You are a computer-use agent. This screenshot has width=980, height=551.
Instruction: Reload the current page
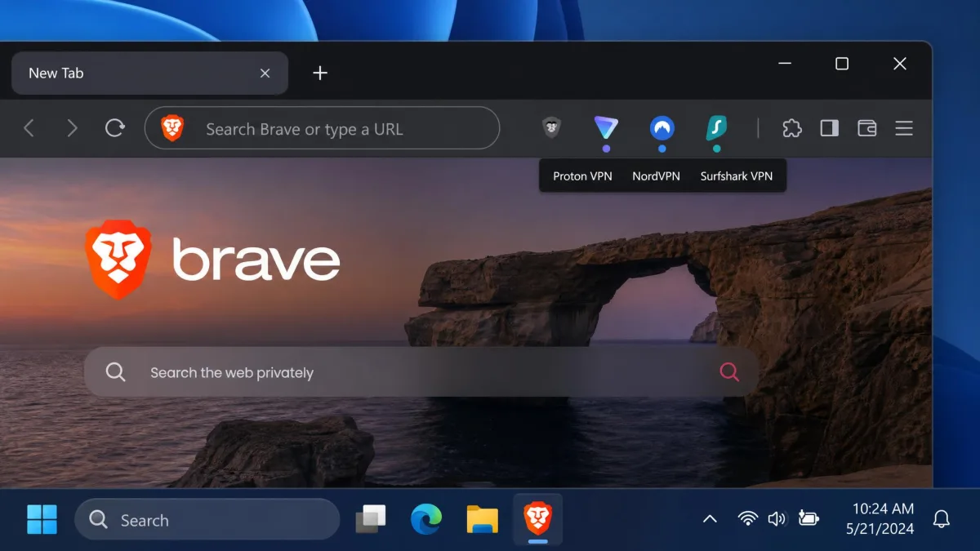pos(115,128)
